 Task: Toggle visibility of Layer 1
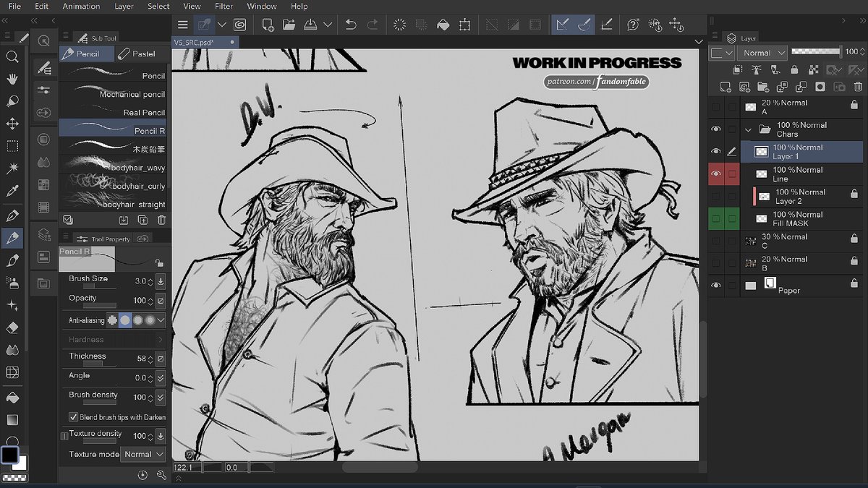[x=716, y=152]
